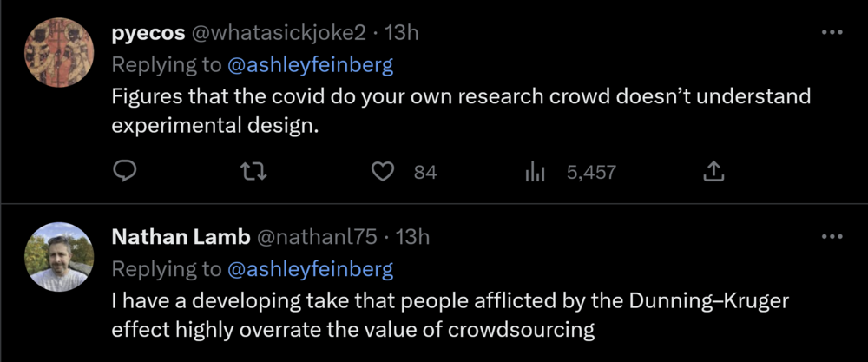Viewport: 868px width, 362px height.
Task: Like the pyecos tweet with the heart icon
Action: [383, 172]
